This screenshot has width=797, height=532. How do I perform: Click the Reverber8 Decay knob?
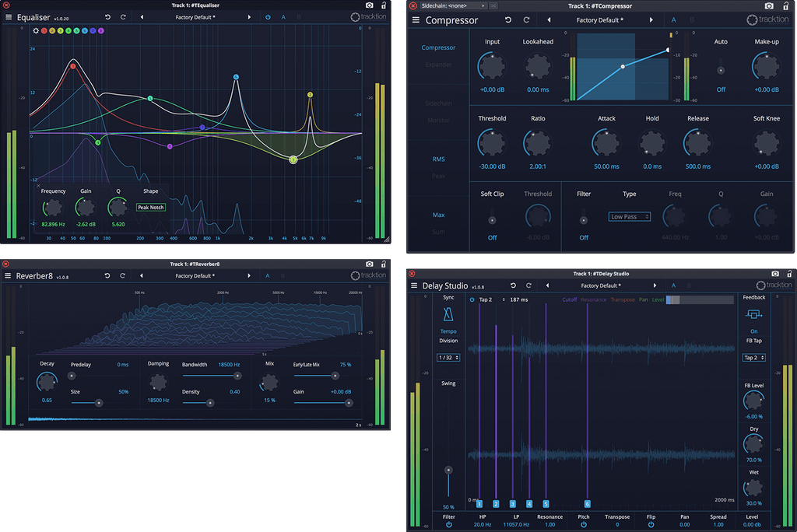pyautogui.click(x=47, y=382)
